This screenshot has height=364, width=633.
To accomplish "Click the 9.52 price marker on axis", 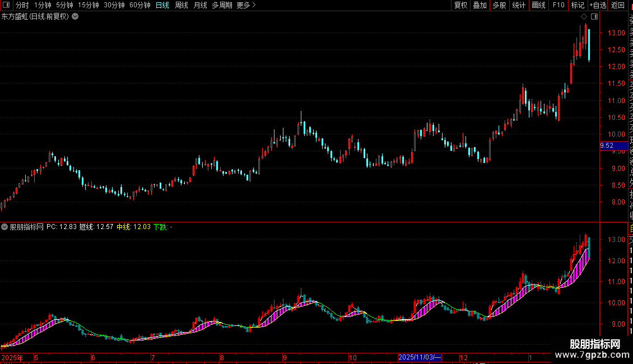I will 613,146.
